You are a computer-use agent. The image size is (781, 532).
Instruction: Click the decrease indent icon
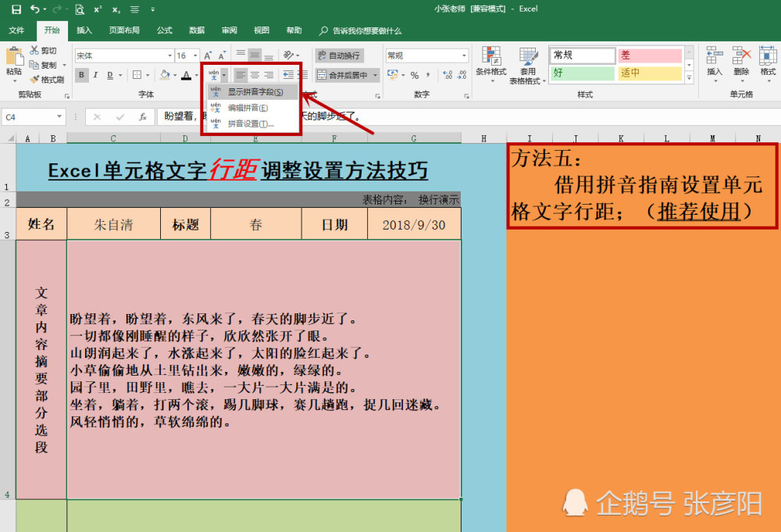click(x=288, y=75)
